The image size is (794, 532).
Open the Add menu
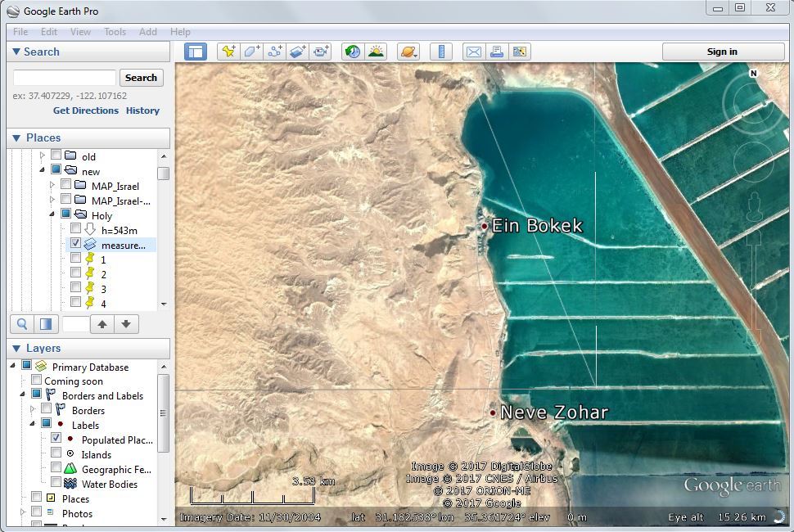click(x=148, y=32)
